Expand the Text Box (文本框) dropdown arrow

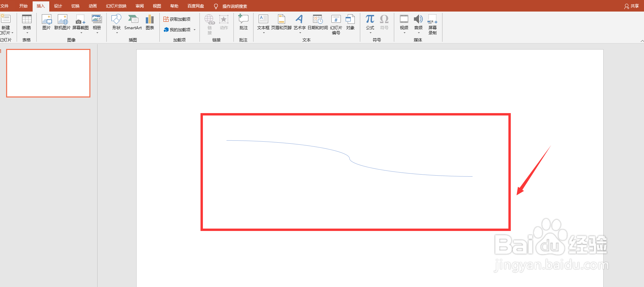click(x=264, y=33)
